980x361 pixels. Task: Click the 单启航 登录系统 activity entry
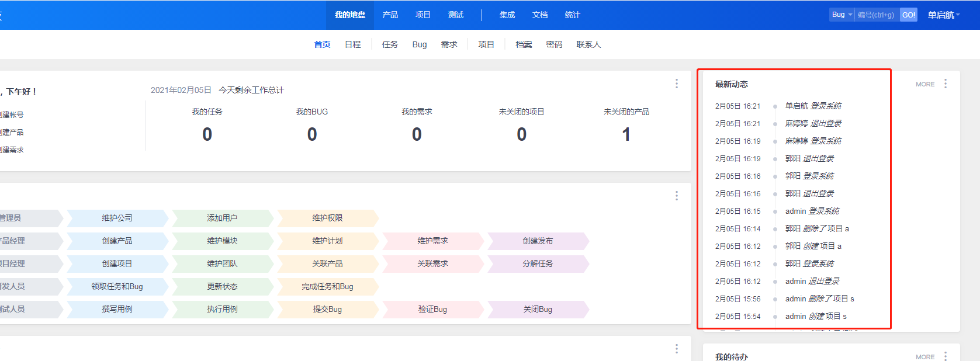coord(813,106)
